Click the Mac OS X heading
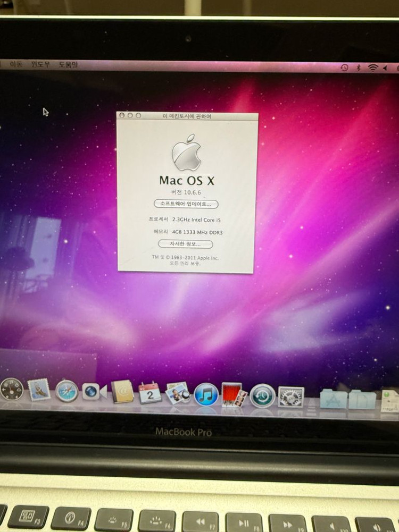 coord(187,181)
